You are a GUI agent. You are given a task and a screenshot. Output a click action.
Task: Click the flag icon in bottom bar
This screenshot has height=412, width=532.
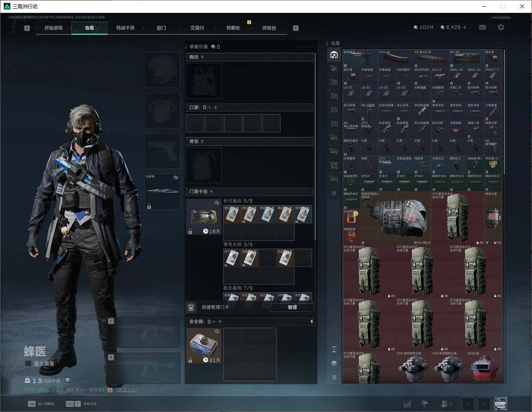[x=425, y=404]
